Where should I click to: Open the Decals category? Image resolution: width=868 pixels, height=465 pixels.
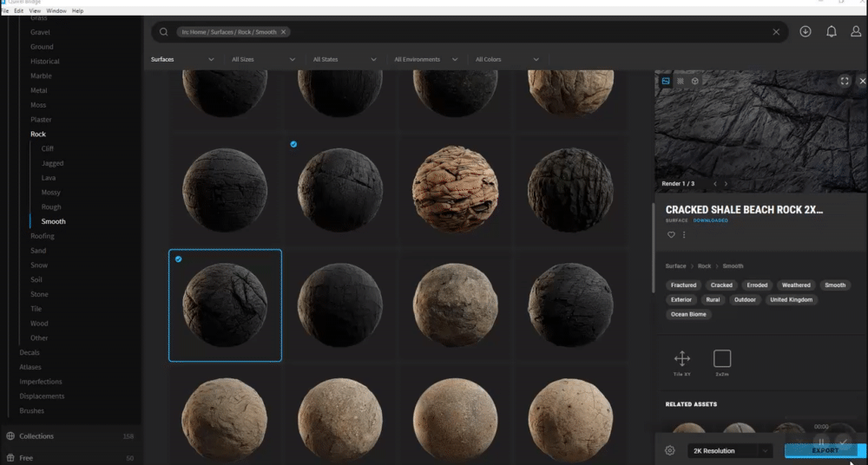tap(30, 352)
